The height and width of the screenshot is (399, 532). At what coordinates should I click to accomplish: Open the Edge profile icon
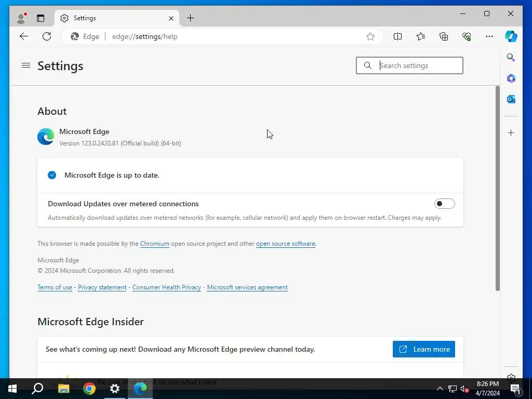click(x=21, y=18)
